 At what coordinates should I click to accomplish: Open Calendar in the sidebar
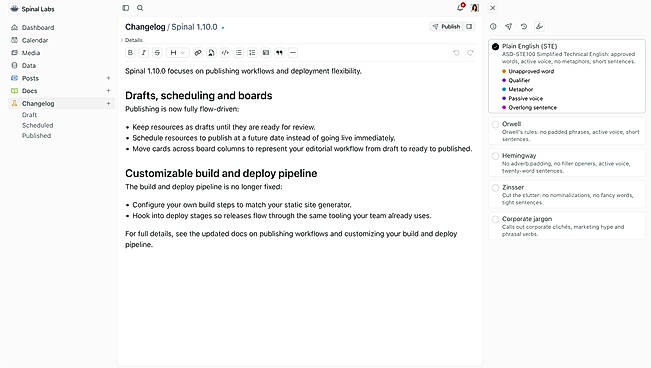pos(61,40)
